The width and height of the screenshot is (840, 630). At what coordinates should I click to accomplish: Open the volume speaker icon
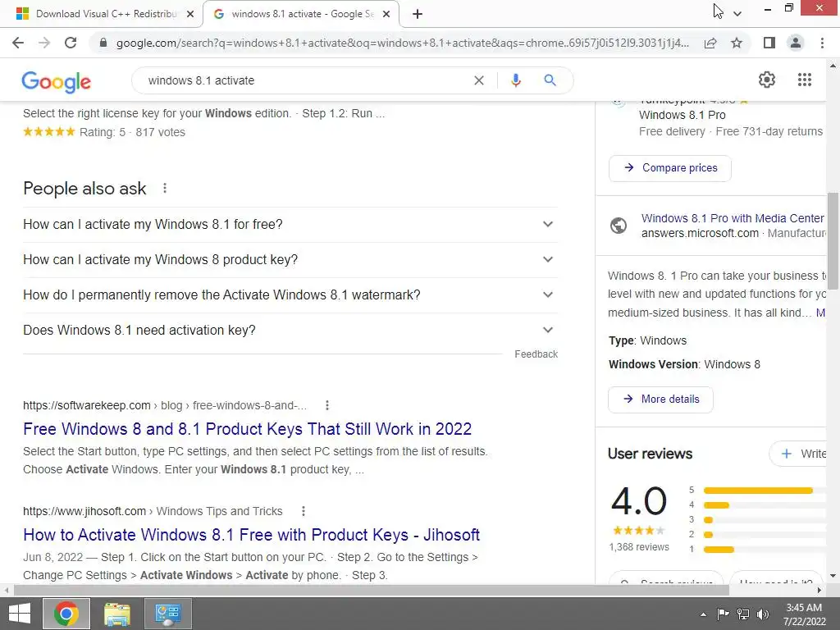(763, 614)
